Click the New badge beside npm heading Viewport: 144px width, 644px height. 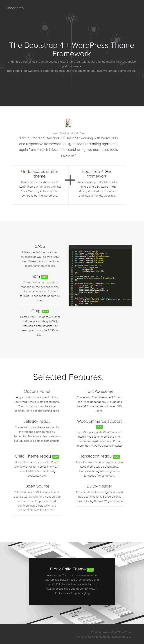tap(45, 277)
